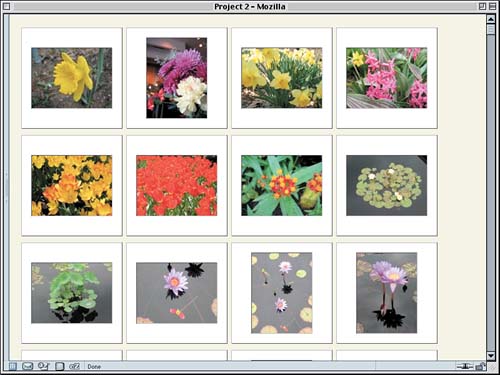Click the online/offline connection icon
The height and width of the screenshot is (375, 500).
point(465,367)
